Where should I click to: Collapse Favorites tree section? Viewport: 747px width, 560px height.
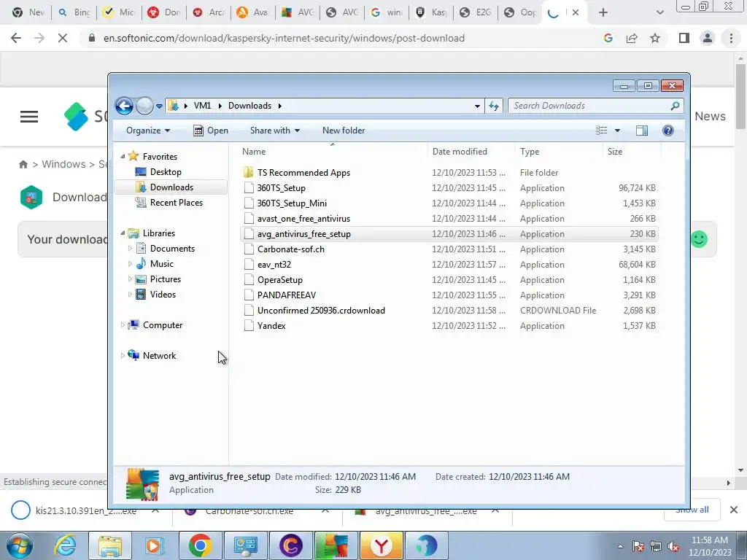pyautogui.click(x=123, y=157)
